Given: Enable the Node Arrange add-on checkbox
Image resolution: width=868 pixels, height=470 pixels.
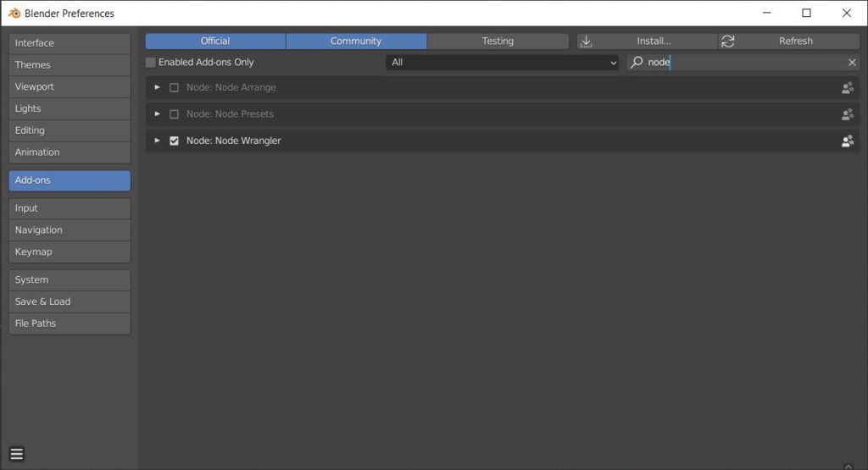Looking at the screenshot, I should tap(174, 87).
